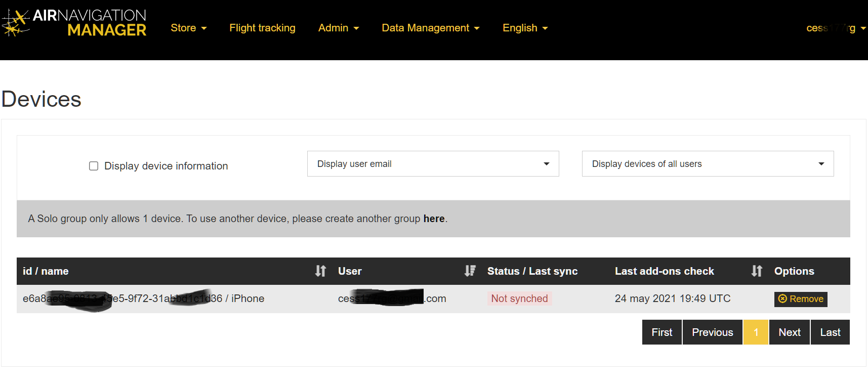This screenshot has height=385, width=868.
Task: Go to First page of devices
Action: click(x=662, y=332)
